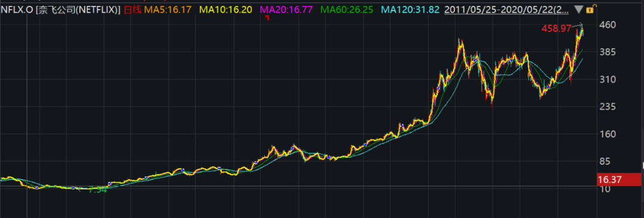Click the 7.54 low price annotation
Screen dimensions: 644x218
click(x=98, y=191)
